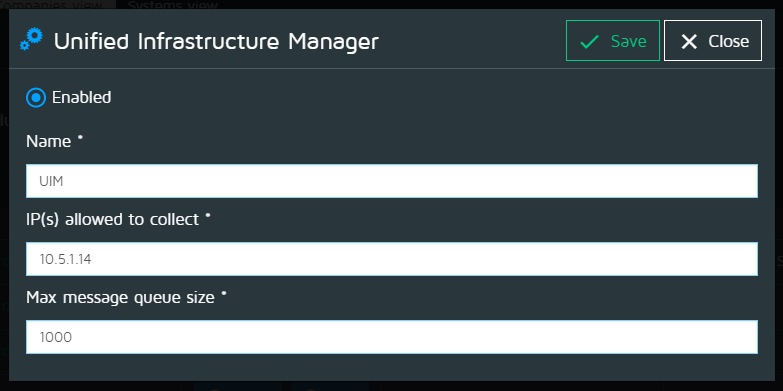Screen dimensions: 783x391
Task: Click the X icon on the Close button
Action: pos(689,41)
